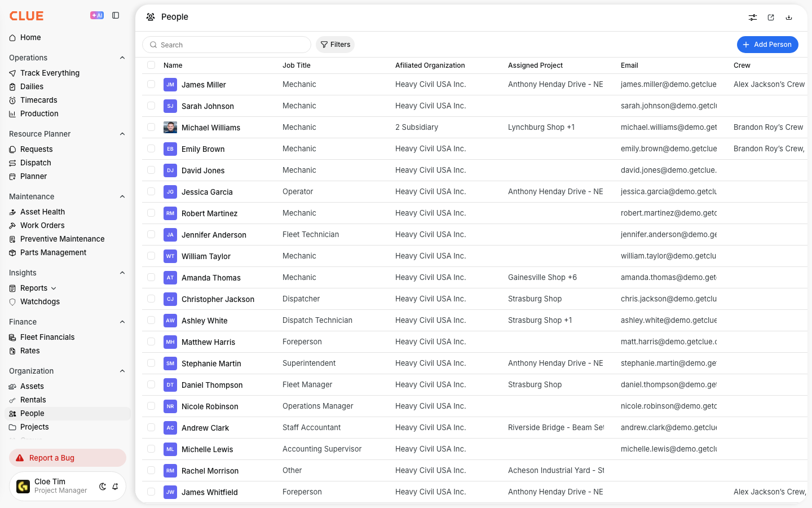Check the Jessica Garcia row checkbox
The image size is (812, 508).
pyautogui.click(x=151, y=191)
